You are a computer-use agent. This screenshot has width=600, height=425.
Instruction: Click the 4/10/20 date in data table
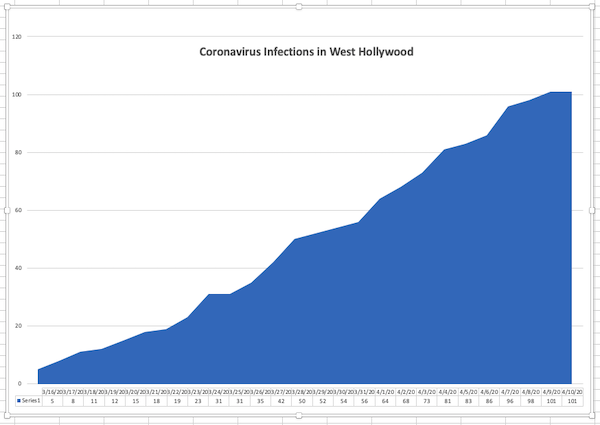(572, 392)
